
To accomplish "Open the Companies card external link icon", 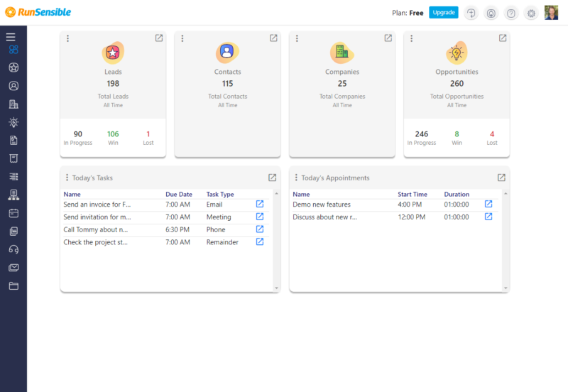I will click(x=388, y=38).
